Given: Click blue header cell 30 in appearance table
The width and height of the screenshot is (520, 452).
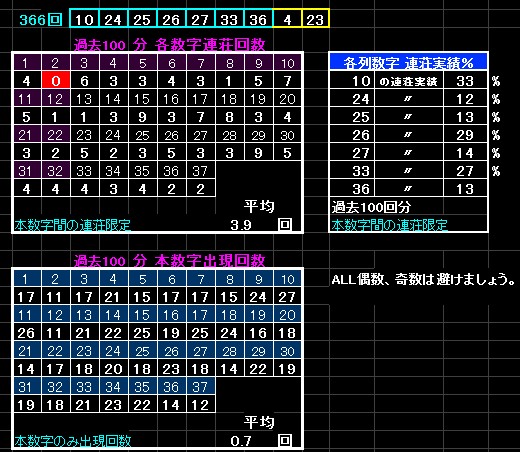Looking at the screenshot, I should pyautogui.click(x=287, y=351).
